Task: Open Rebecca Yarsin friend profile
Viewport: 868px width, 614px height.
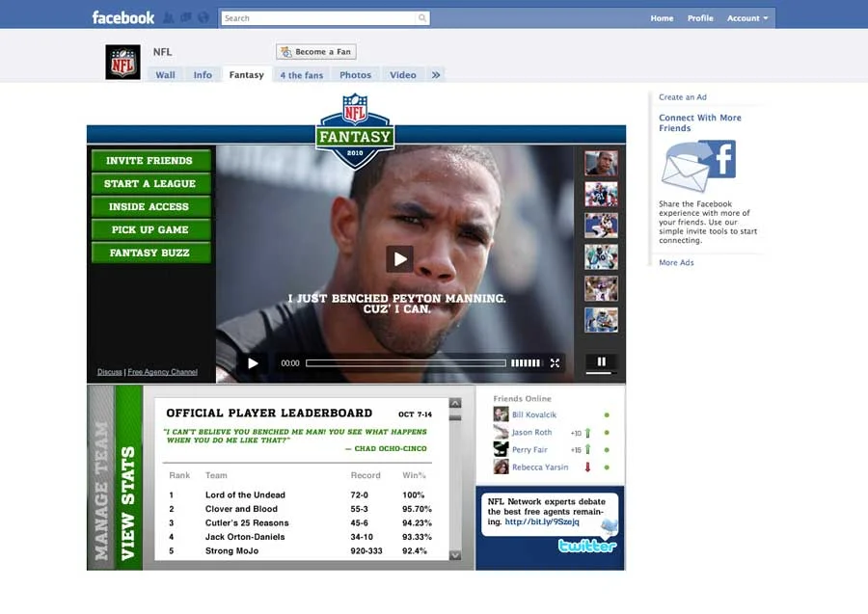Action: pyautogui.click(x=540, y=467)
